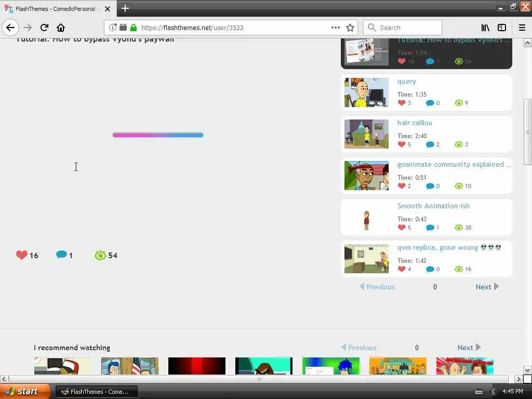Image resolution: width=532 pixels, height=399 pixels.
Task: Click the horizontal scrollbar left arrow
Action: (4, 379)
